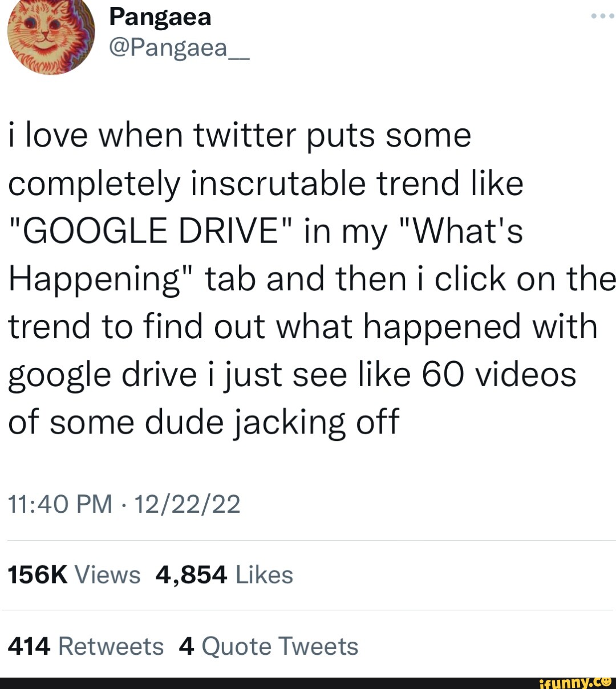Click the 11:40 PM timestamp

pyautogui.click(x=59, y=503)
